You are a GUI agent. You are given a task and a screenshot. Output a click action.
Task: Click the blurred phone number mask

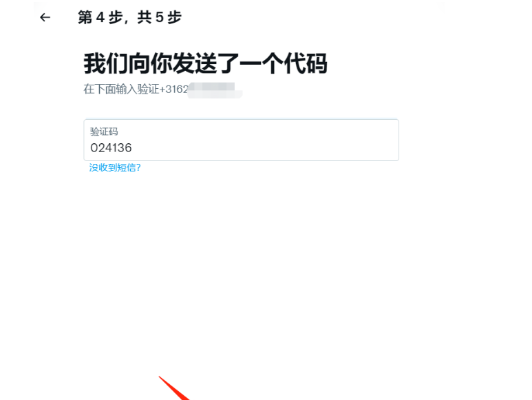pyautogui.click(x=215, y=90)
